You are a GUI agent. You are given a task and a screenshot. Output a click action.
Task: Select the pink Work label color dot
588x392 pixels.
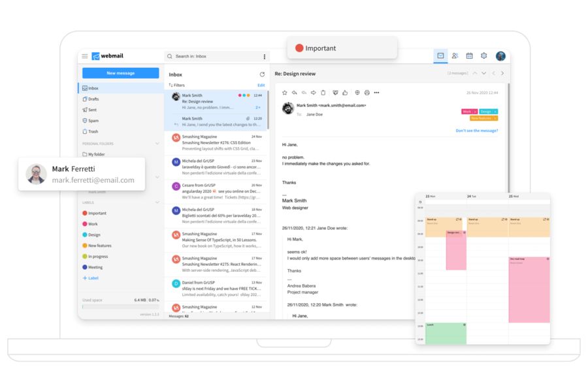(x=84, y=223)
